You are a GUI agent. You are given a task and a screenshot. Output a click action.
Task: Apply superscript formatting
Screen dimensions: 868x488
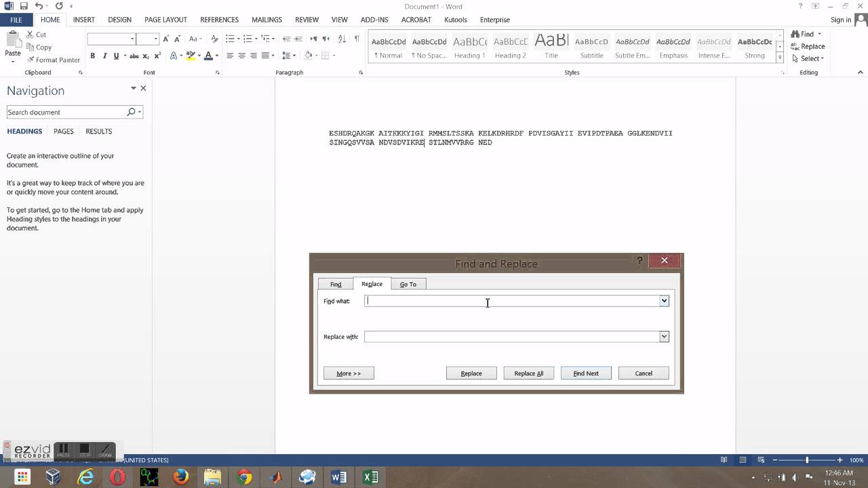[x=157, y=56]
